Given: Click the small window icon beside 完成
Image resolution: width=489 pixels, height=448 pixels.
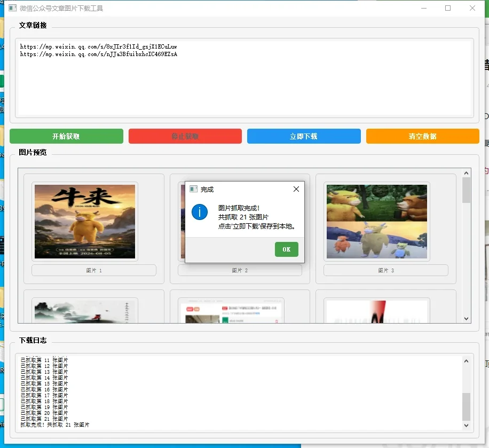Looking at the screenshot, I should coord(194,189).
